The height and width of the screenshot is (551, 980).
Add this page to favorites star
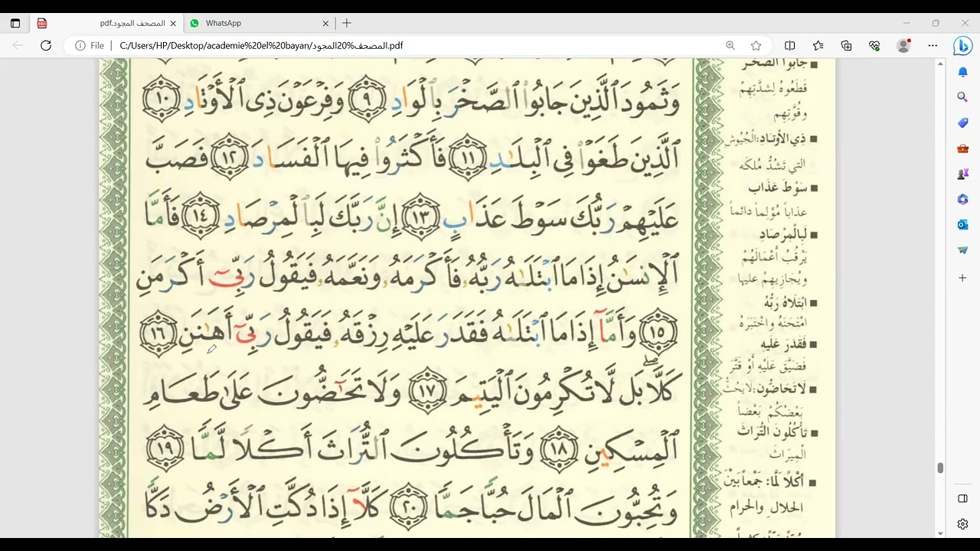tap(756, 46)
